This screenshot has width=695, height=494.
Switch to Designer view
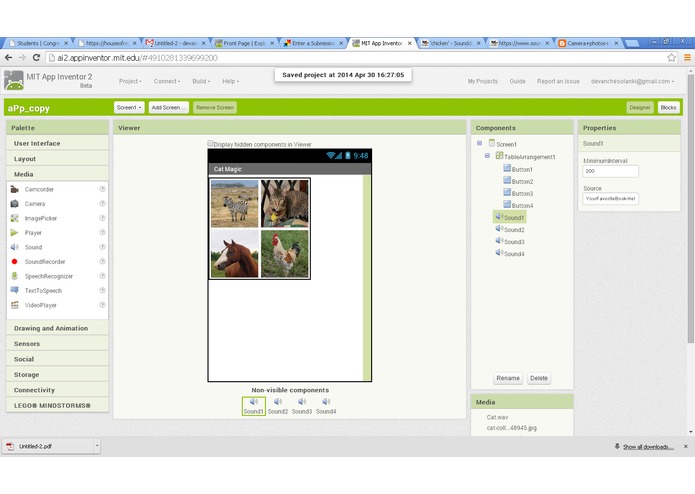click(640, 108)
